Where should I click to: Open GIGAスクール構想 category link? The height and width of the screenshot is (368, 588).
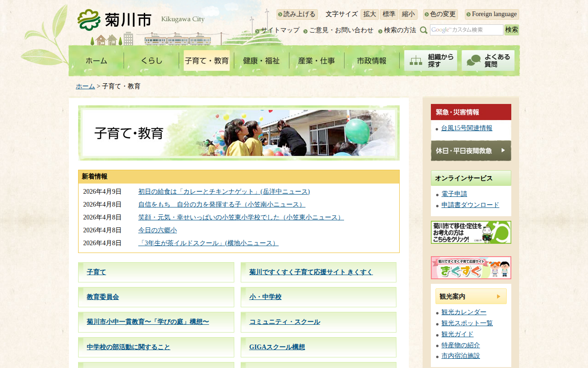click(x=277, y=347)
